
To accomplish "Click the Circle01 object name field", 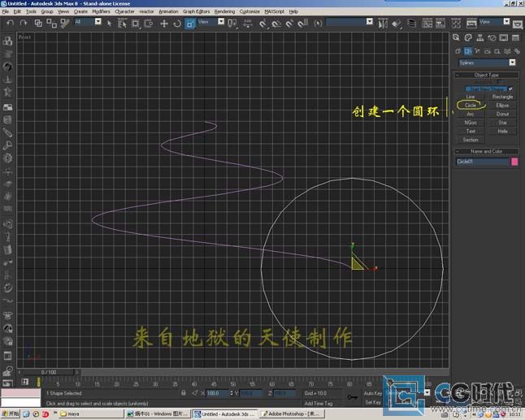I will [x=483, y=162].
